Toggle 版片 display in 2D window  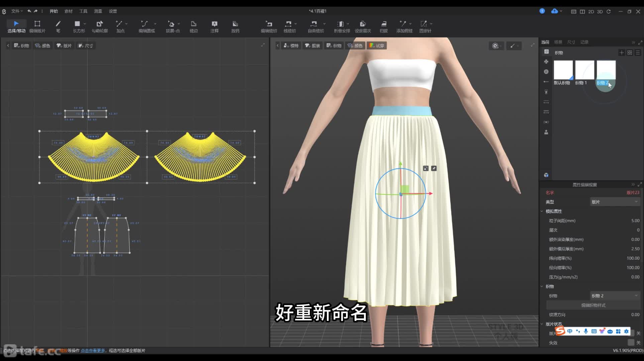coord(64,45)
